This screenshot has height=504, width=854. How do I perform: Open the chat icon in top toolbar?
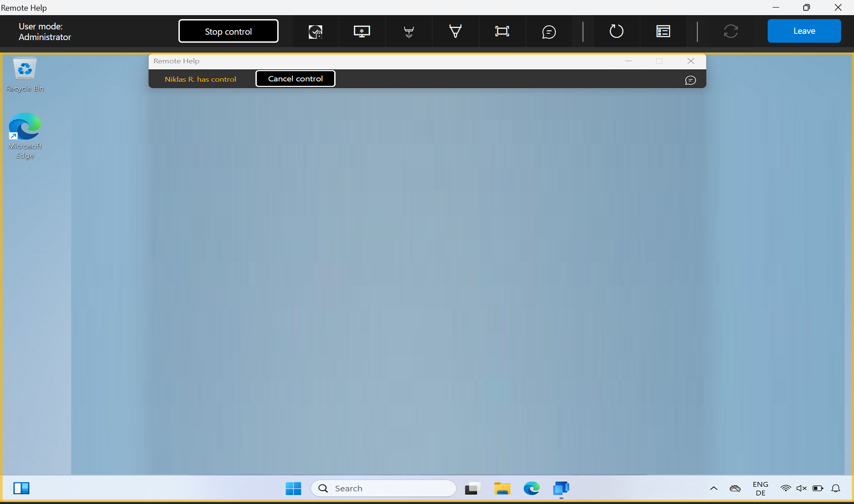point(549,32)
